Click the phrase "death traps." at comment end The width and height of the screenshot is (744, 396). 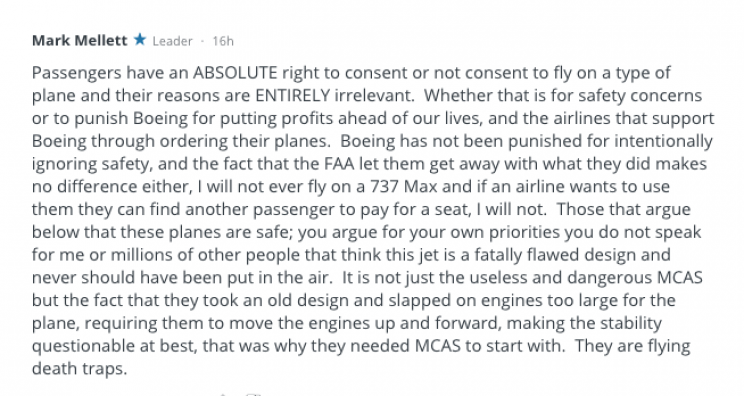80,368
